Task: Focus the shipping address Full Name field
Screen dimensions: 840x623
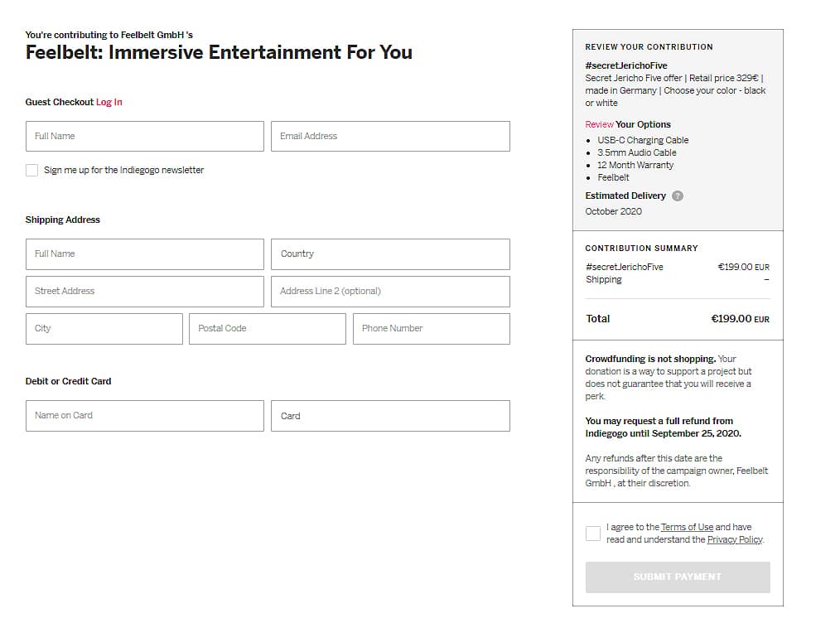Action: click(145, 254)
